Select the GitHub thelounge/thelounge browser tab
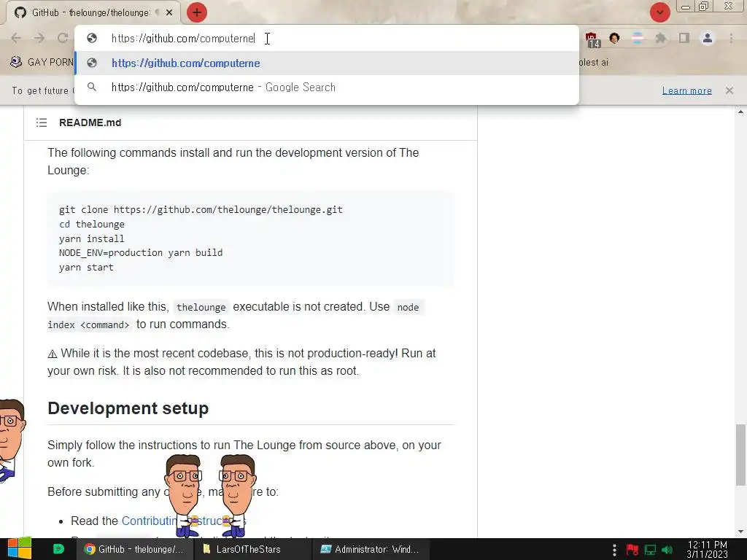747x560 pixels. click(x=93, y=12)
